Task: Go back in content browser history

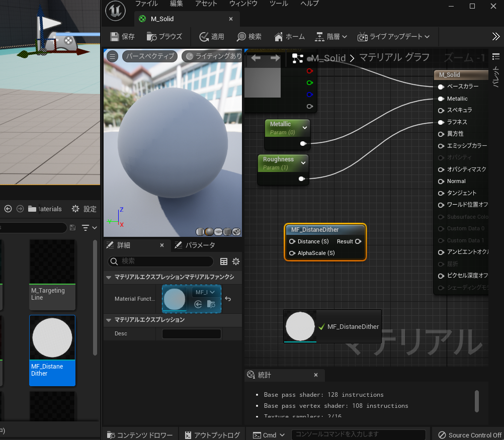Action: point(8,209)
